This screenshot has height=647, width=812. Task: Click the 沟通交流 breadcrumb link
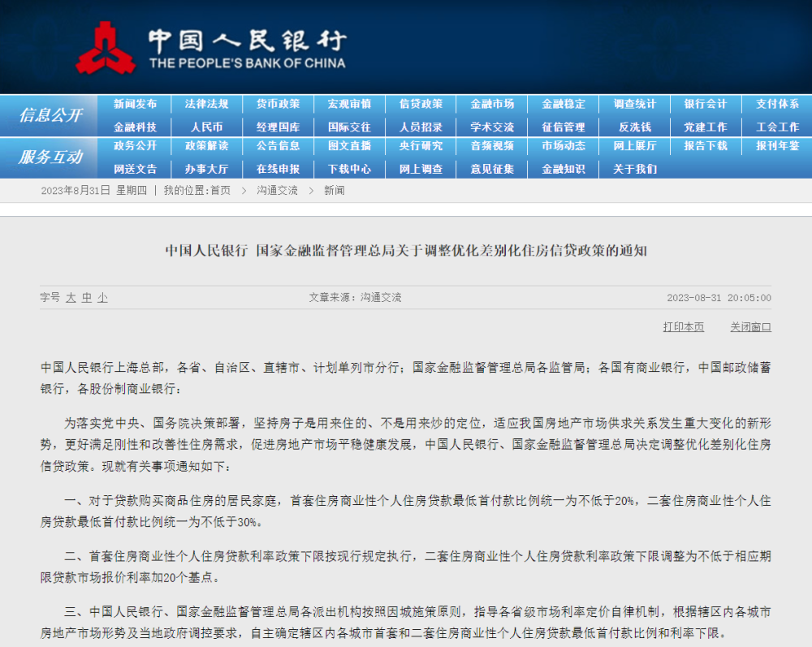click(x=278, y=190)
